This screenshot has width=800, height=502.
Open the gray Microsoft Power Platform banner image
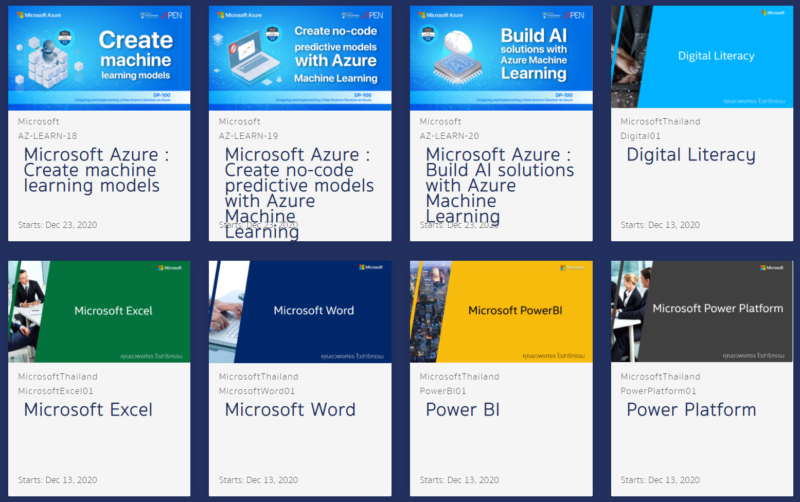[x=702, y=312]
